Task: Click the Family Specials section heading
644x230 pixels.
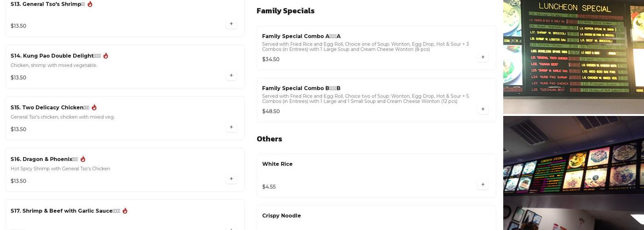Action: coord(285,11)
